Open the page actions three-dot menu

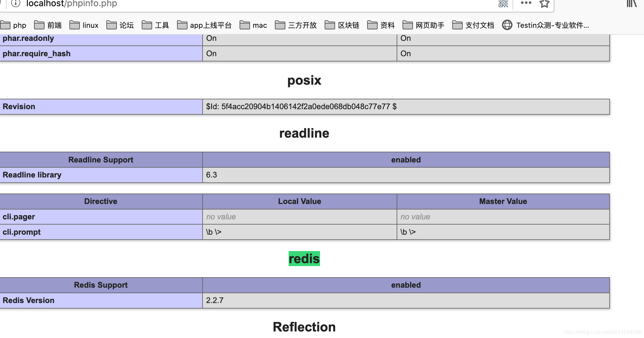pyautogui.click(x=526, y=3)
